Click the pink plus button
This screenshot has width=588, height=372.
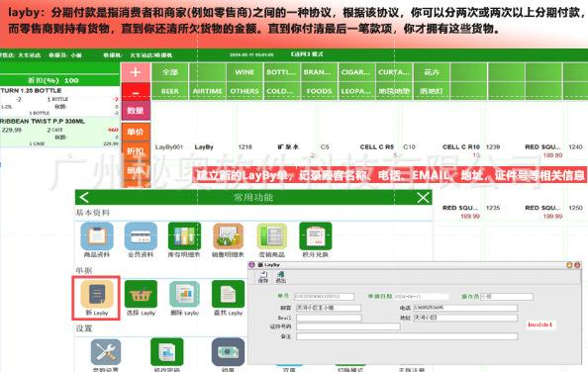click(136, 72)
